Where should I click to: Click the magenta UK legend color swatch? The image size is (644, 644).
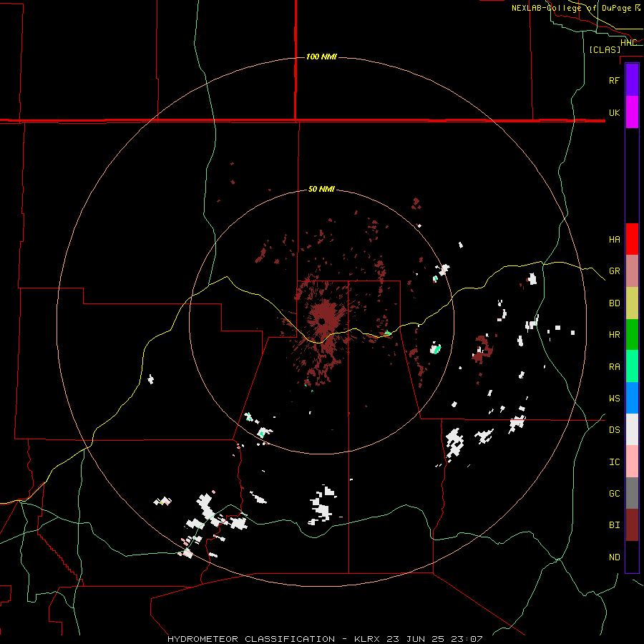(632, 112)
